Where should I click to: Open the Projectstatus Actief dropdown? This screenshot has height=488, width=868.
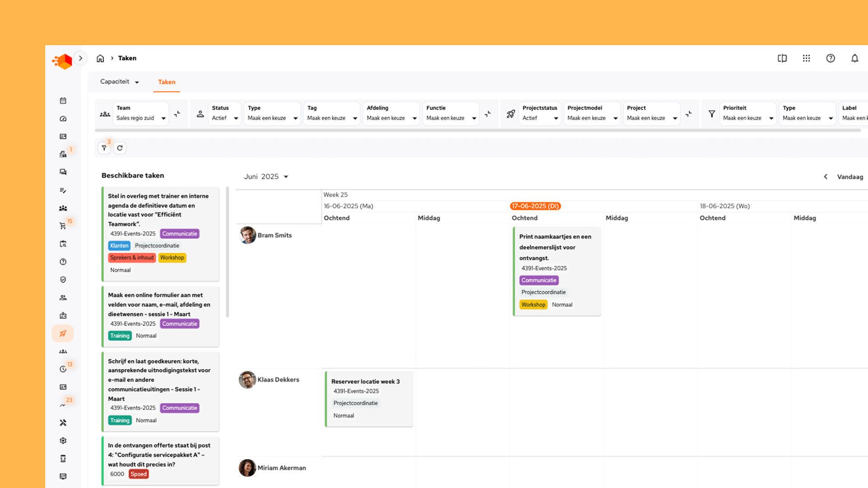click(x=540, y=113)
